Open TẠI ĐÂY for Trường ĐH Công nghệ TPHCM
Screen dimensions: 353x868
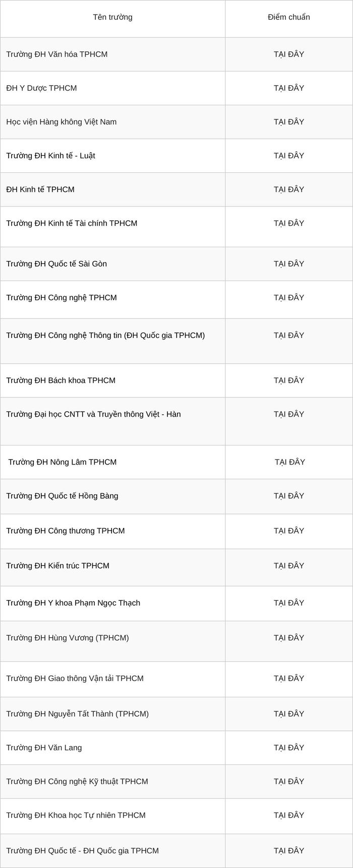coord(289,298)
